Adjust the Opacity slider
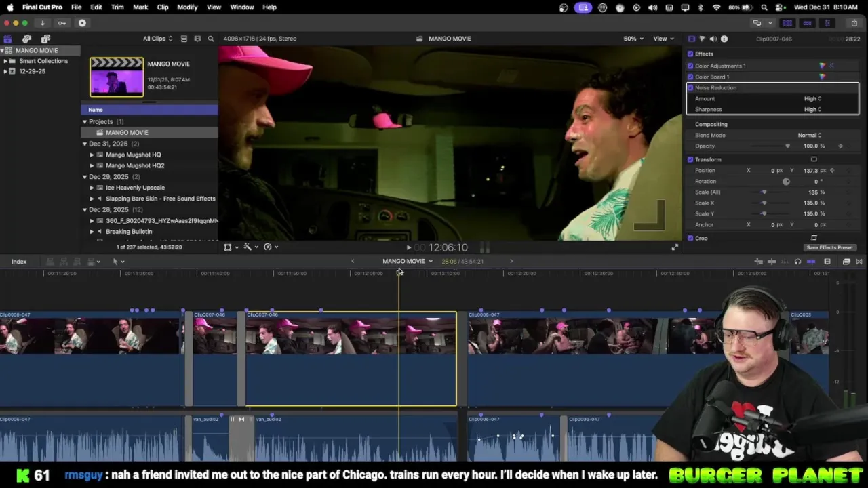 (x=770, y=146)
